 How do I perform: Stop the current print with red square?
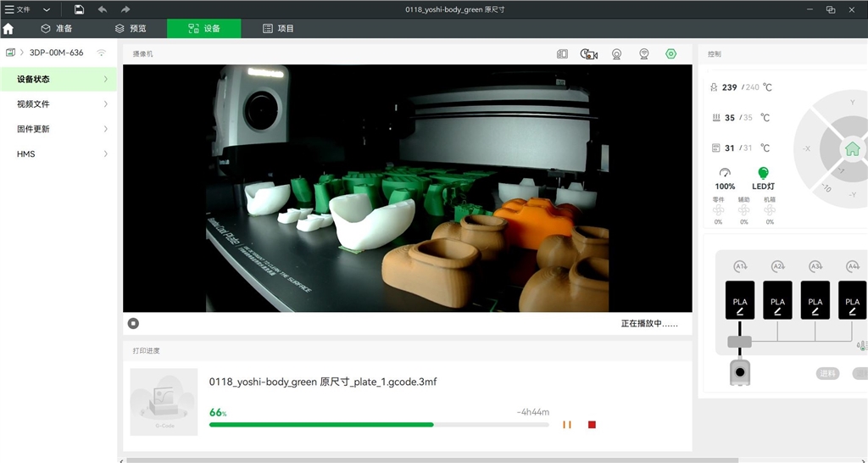(x=592, y=424)
